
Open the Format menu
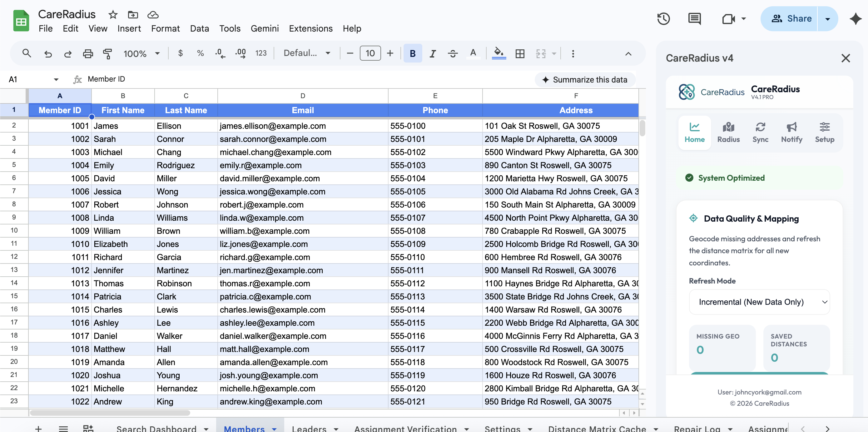click(165, 28)
